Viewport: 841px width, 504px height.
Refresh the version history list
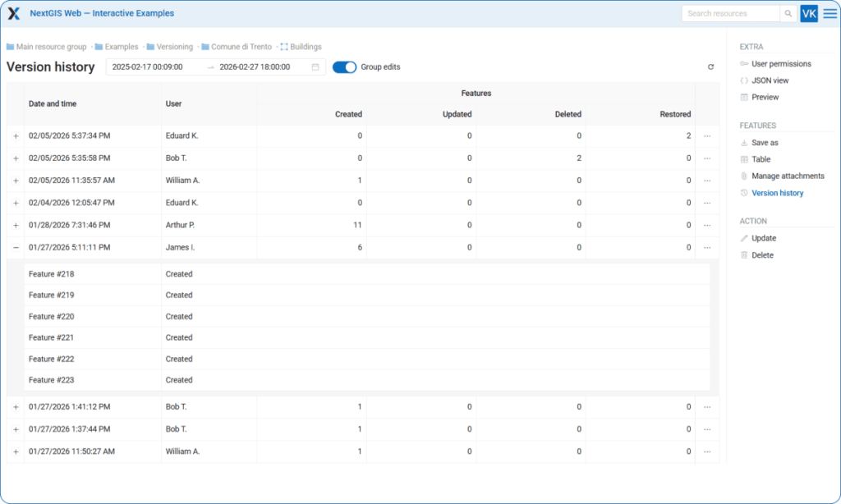click(x=710, y=67)
